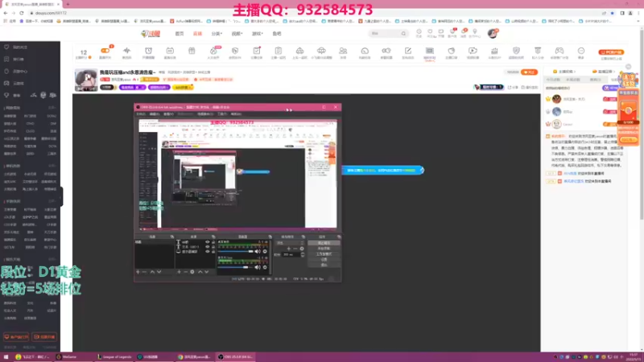The height and width of the screenshot is (362, 644).
Task: Open OBS scene transition type dropdown
Action: [x=291, y=243]
